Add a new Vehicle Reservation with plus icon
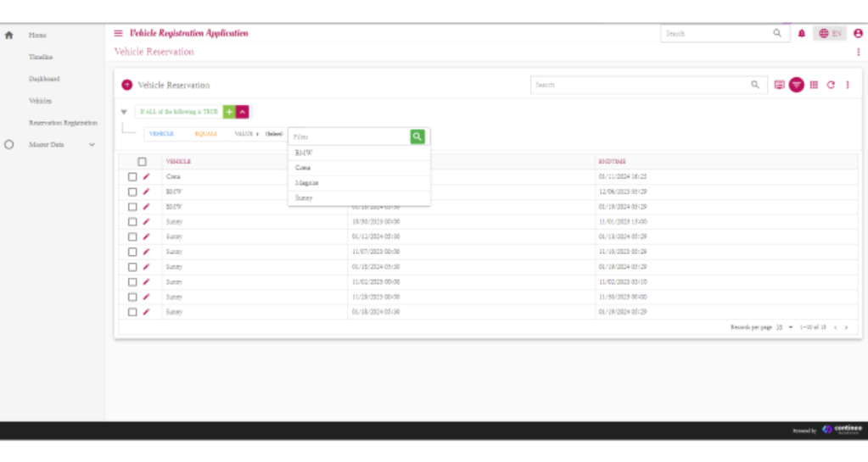Viewport: 868px width, 462px height. click(126, 85)
